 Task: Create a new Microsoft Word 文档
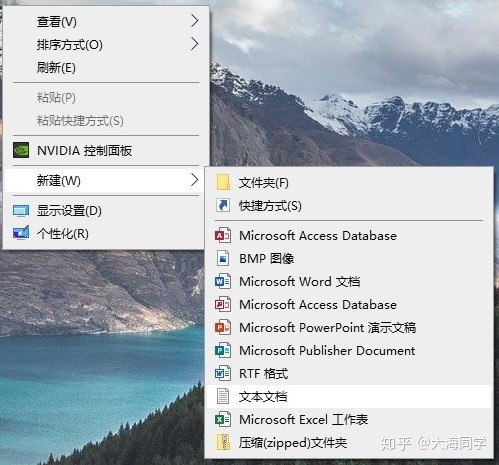pyautogui.click(x=349, y=282)
